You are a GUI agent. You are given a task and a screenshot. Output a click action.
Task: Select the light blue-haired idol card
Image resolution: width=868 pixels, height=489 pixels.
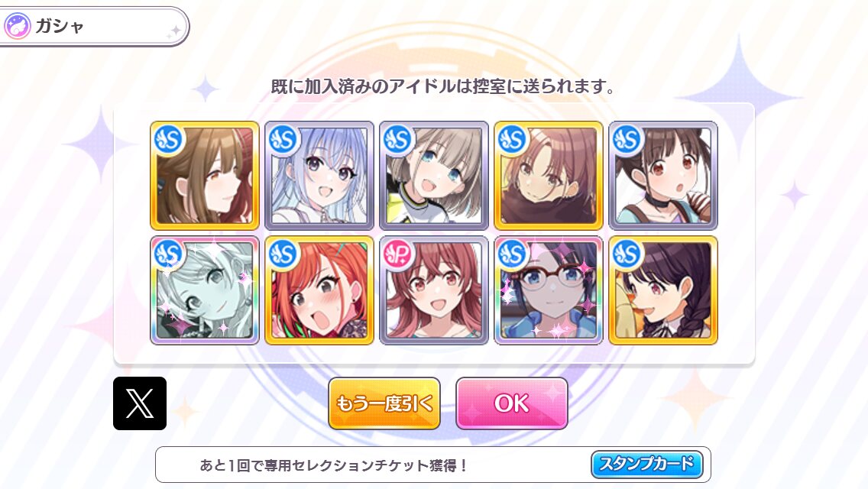tap(319, 176)
